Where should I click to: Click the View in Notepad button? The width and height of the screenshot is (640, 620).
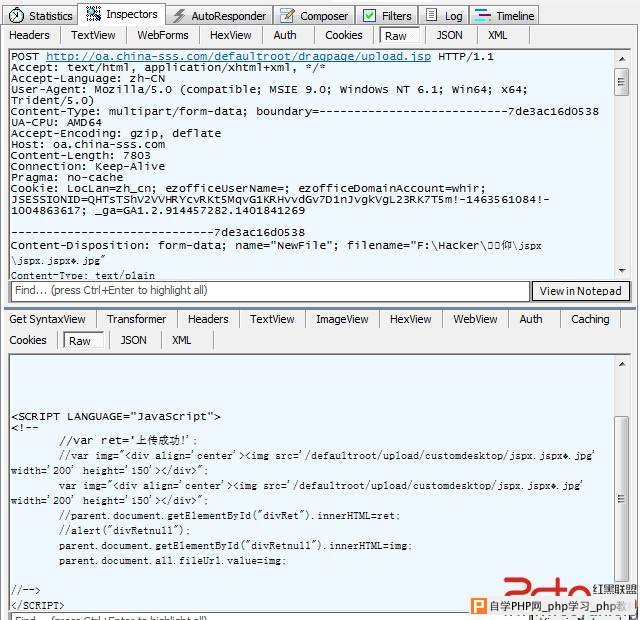pos(580,291)
